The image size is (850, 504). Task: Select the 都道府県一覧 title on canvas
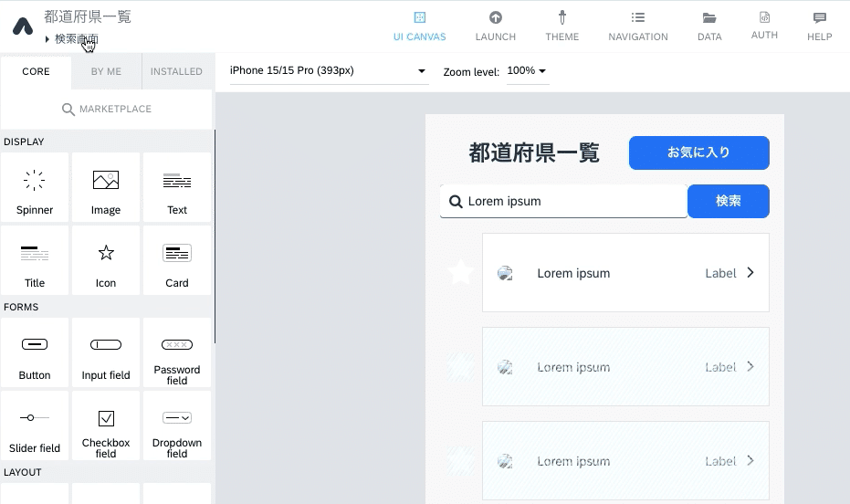[534, 152]
